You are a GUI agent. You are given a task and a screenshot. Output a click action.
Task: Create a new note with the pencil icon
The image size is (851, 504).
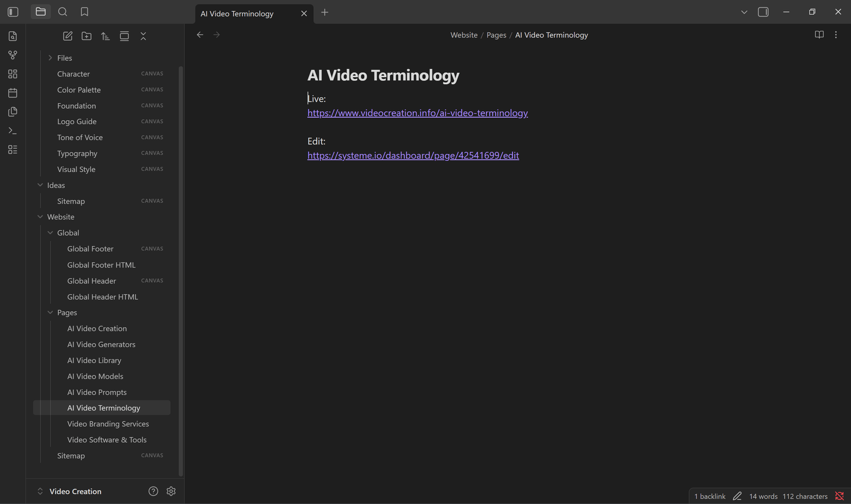[68, 36]
